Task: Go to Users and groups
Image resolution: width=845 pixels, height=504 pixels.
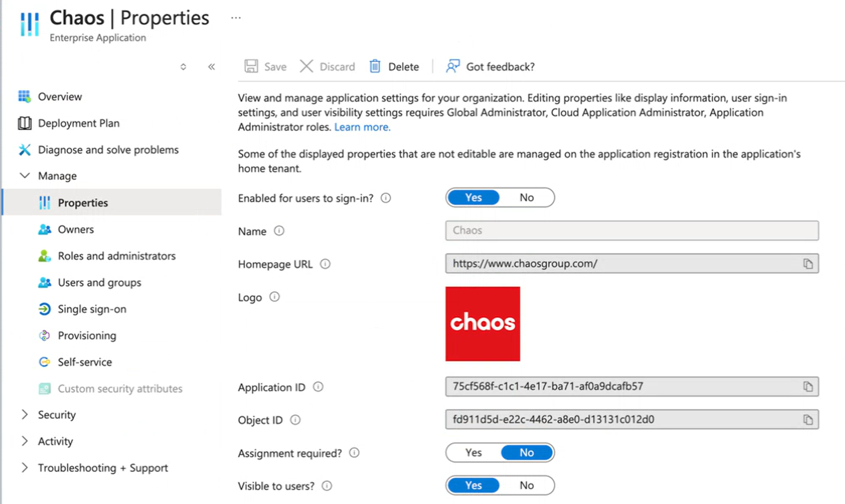Action: 100,282
